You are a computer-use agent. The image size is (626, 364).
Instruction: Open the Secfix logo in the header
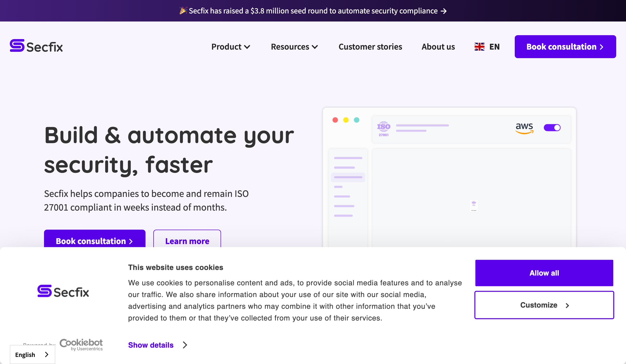tap(36, 46)
